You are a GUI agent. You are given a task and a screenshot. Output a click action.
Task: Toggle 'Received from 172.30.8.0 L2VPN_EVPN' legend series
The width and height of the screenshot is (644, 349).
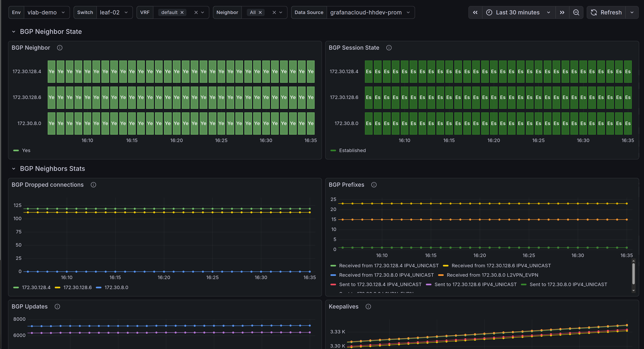[x=492, y=275]
